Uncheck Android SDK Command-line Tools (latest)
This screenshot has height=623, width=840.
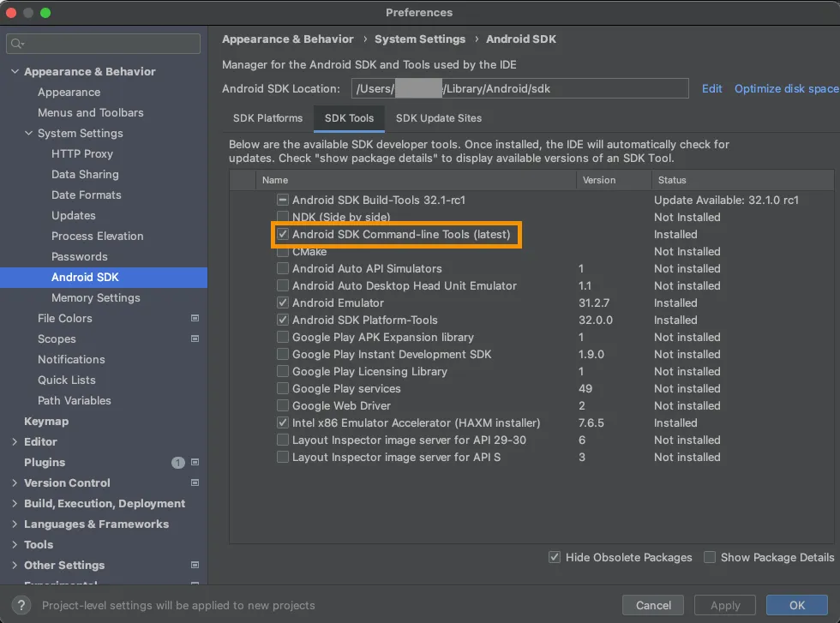pyautogui.click(x=282, y=234)
